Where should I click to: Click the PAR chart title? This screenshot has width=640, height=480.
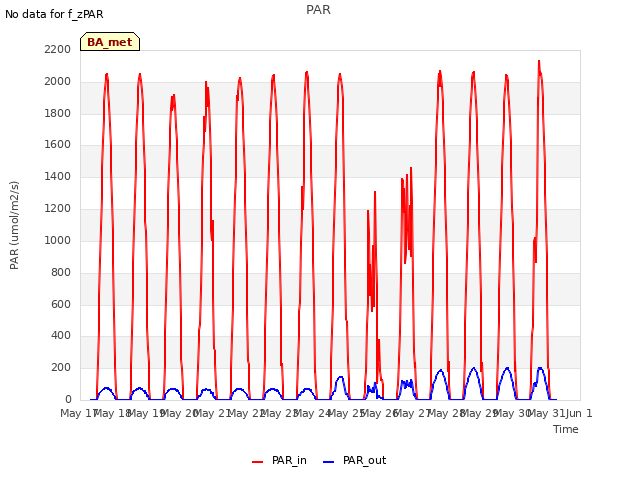[x=318, y=9]
